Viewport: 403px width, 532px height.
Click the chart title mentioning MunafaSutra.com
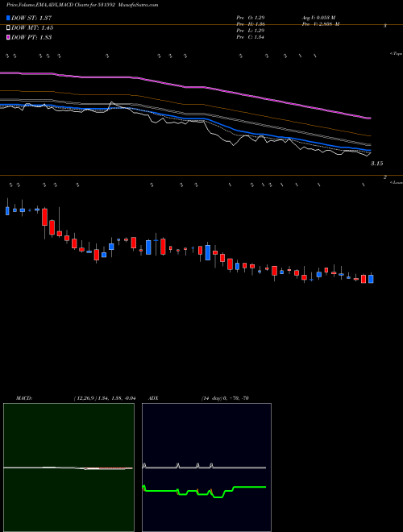(x=82, y=6)
